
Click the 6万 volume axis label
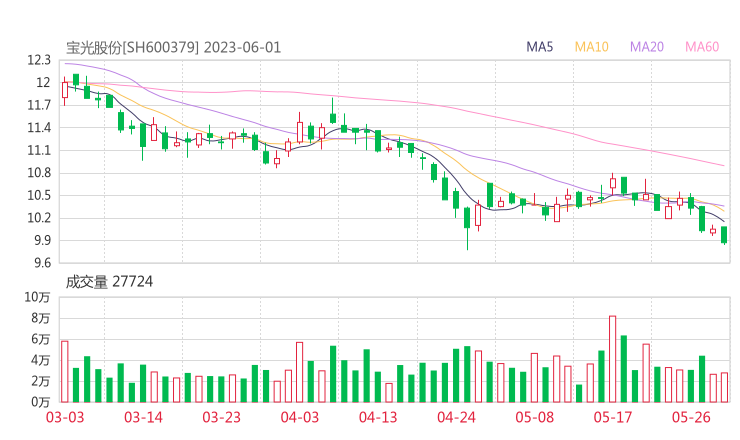tap(41, 339)
